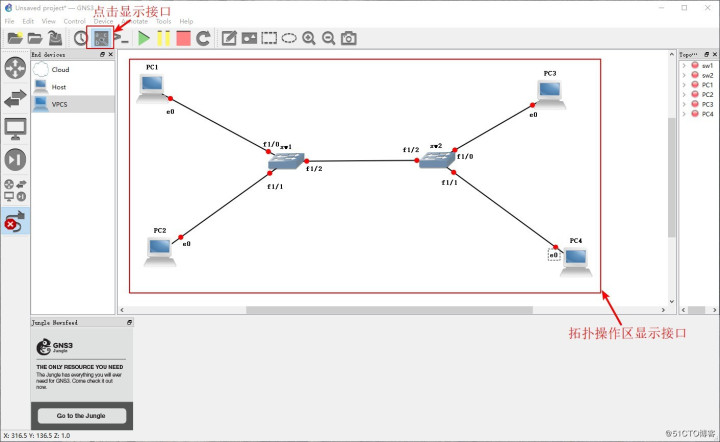Click the Insert a picture icon
The width and height of the screenshot is (720, 442).
tap(249, 38)
